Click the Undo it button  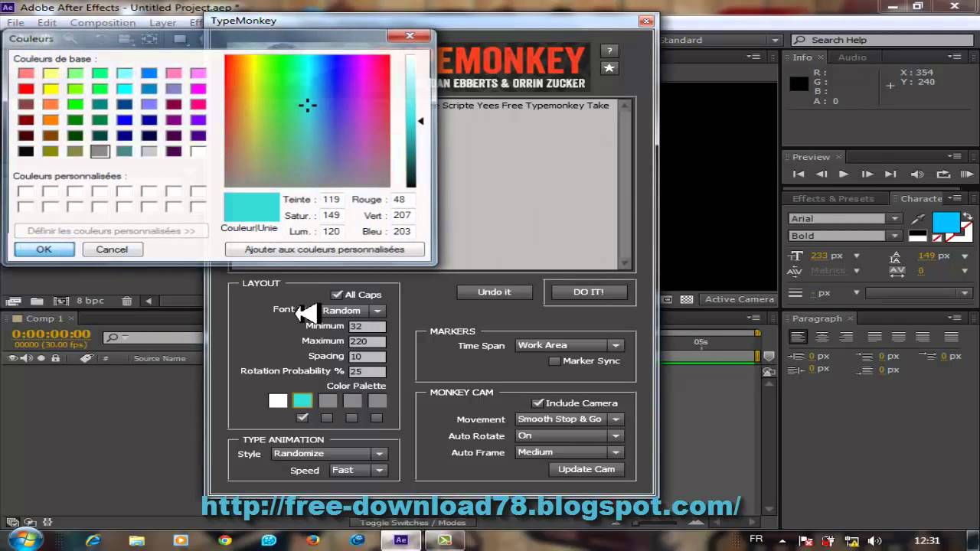(494, 292)
